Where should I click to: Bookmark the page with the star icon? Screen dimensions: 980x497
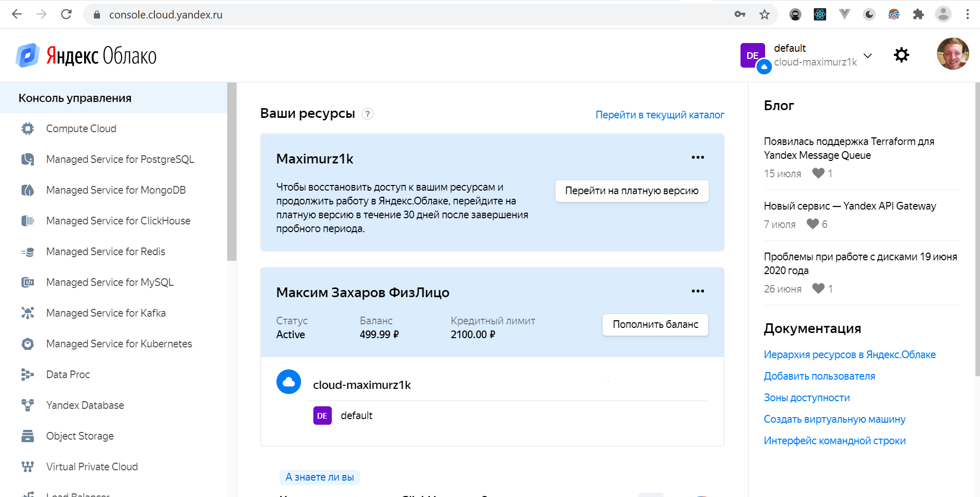tap(765, 14)
